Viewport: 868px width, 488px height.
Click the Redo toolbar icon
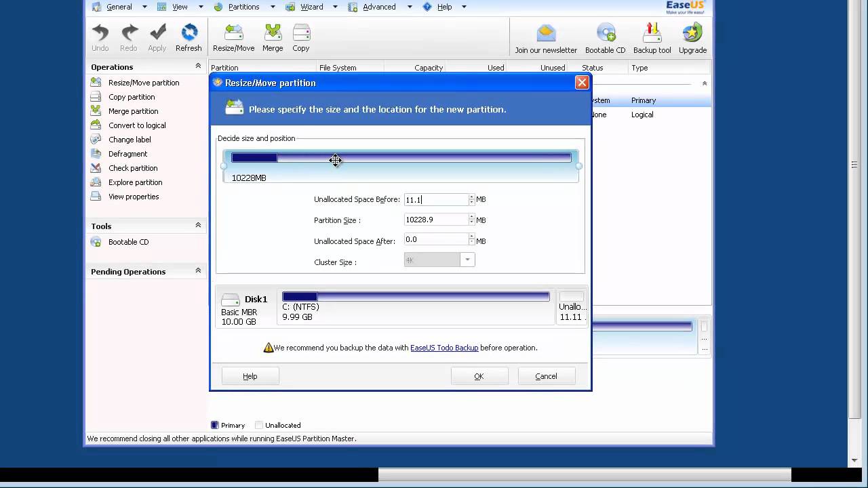pos(129,32)
